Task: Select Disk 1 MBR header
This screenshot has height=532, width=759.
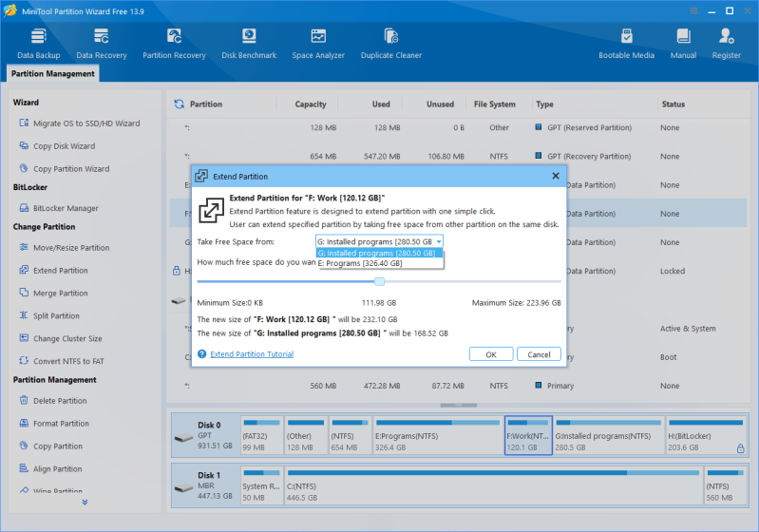Action: tap(206, 485)
